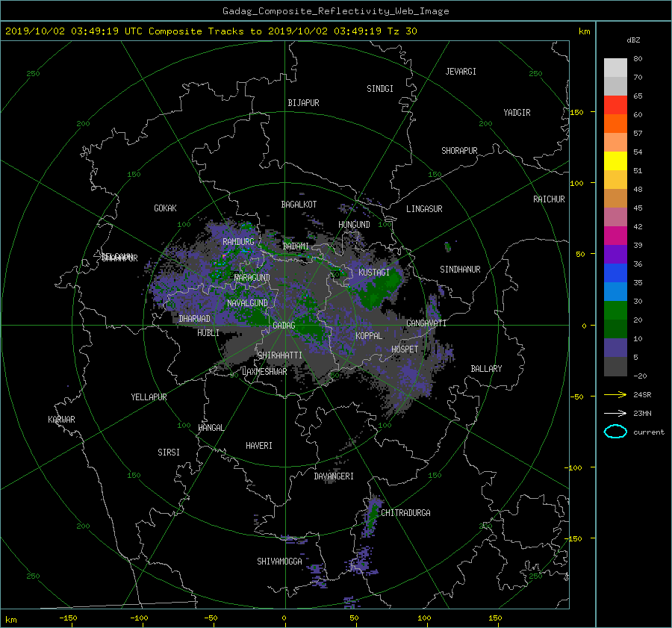The width and height of the screenshot is (672, 628).
Task: Click the SHORAPUR city label
Action: tap(459, 151)
